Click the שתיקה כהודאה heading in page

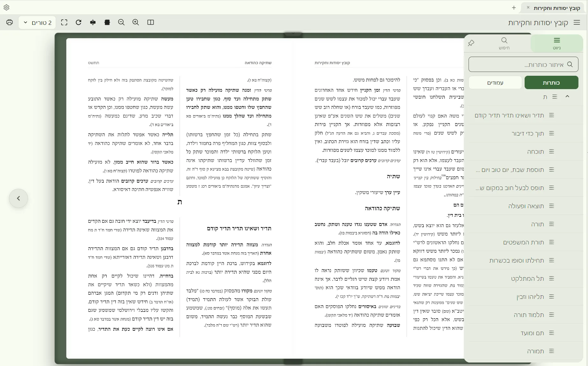point(382,208)
